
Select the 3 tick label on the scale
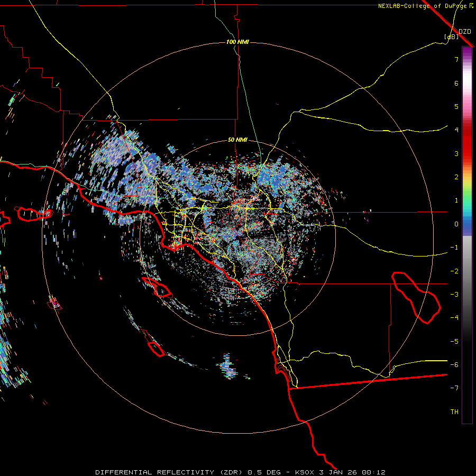[456, 153]
